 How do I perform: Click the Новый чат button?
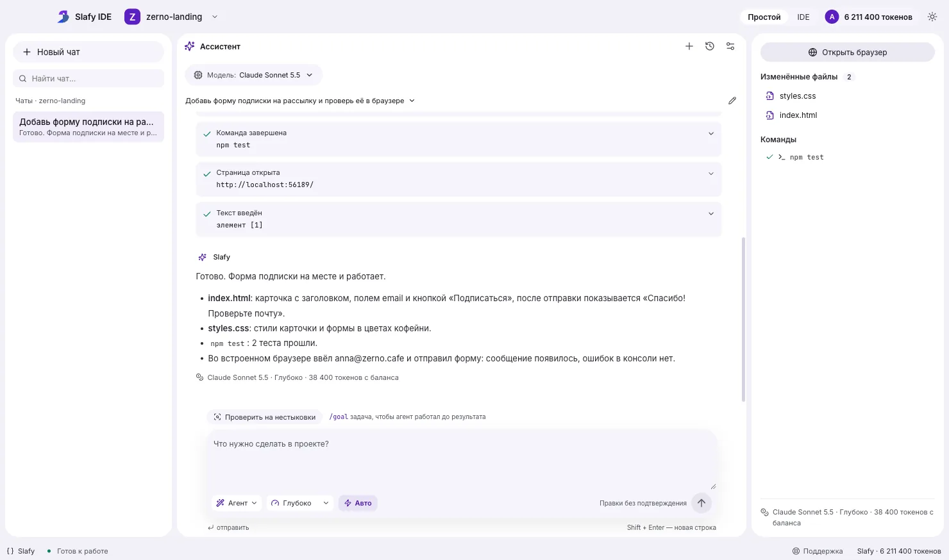pyautogui.click(x=88, y=52)
